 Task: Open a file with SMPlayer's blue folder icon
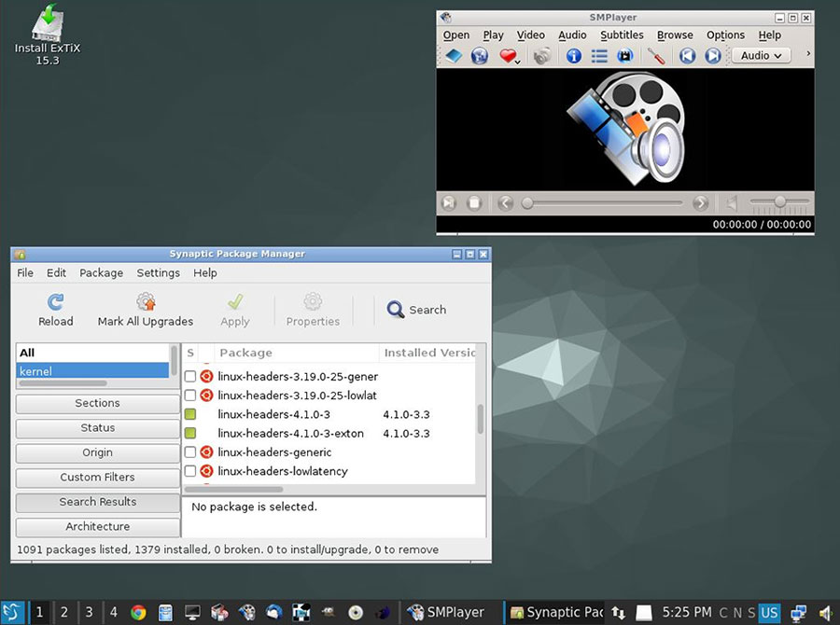point(454,56)
